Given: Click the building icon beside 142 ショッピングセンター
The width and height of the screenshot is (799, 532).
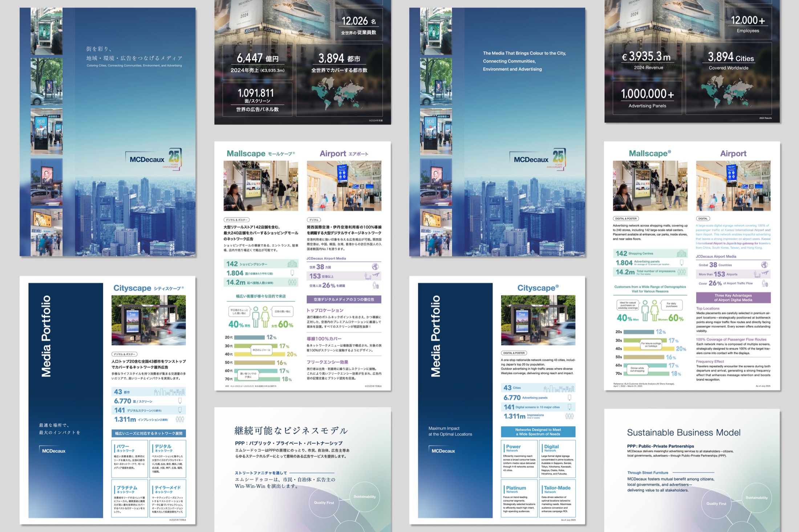Looking at the screenshot, I should [292, 264].
